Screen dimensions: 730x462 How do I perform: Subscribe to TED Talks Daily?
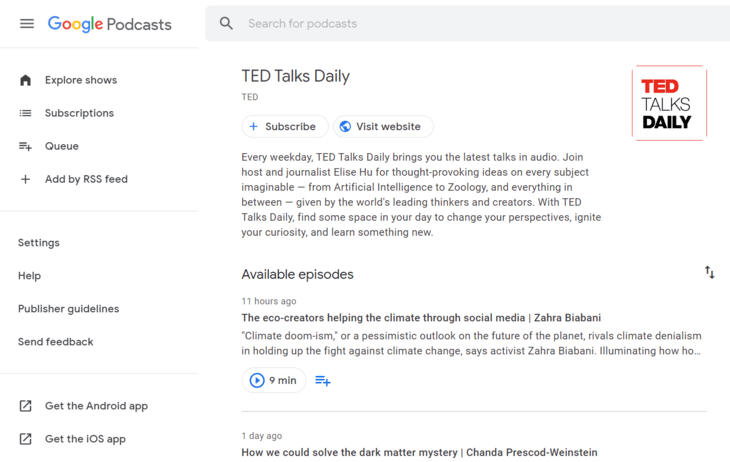click(x=285, y=127)
